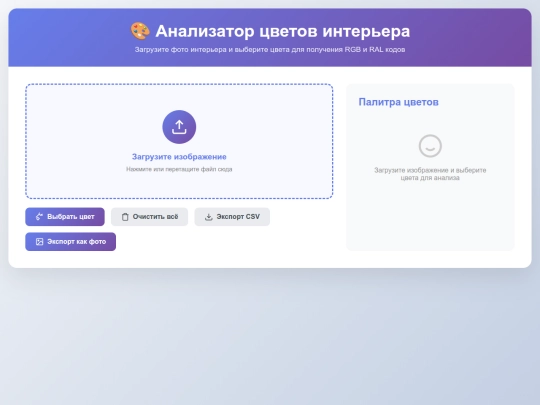Screen dimensions: 540x405
Task: Click the trash icon on Очистить всё
Action: tap(125, 217)
